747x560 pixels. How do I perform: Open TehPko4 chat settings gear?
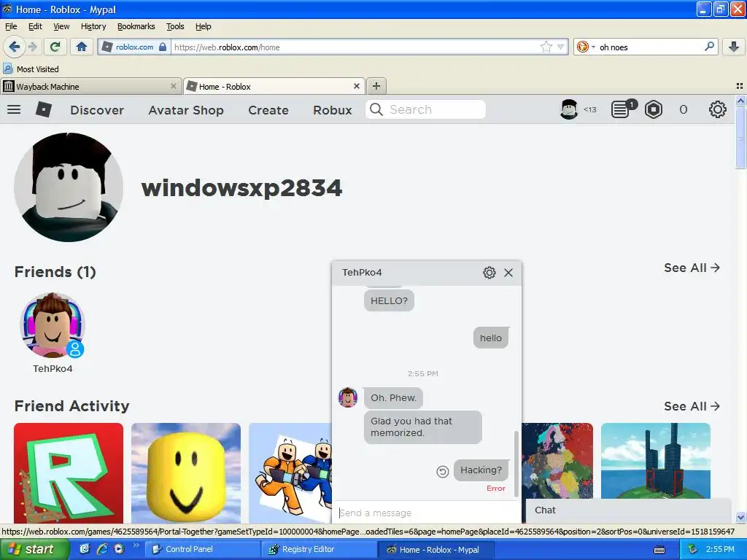tap(489, 273)
